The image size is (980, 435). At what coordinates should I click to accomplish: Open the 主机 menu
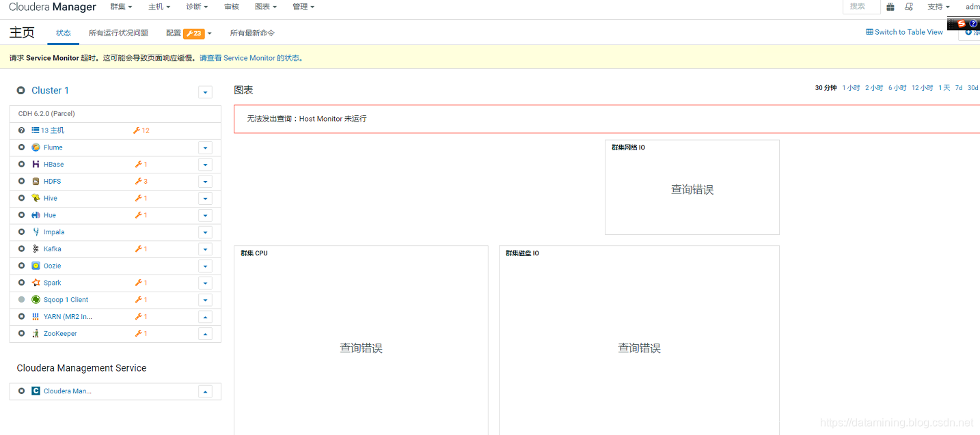tap(159, 7)
